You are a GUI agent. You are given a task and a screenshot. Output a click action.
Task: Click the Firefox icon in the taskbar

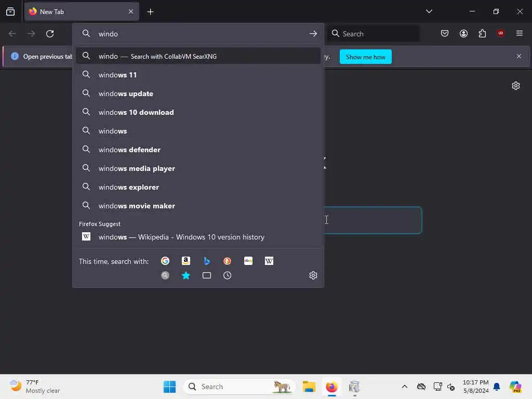(331, 387)
